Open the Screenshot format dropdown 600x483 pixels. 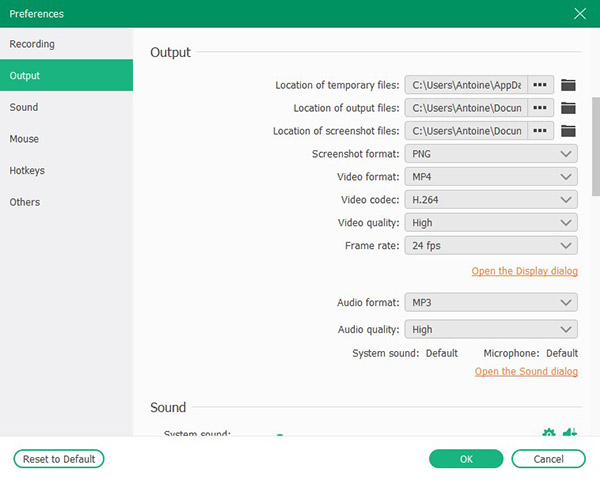pyautogui.click(x=491, y=154)
